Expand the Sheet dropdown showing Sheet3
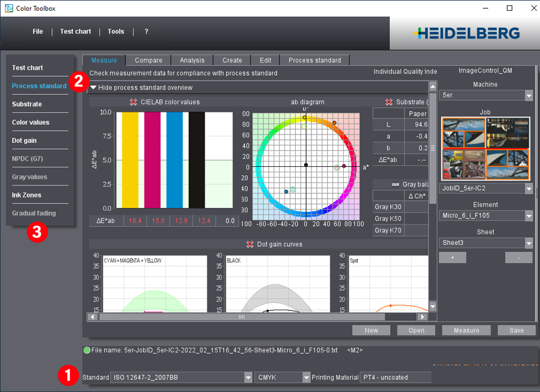Viewport: 540px width, 392px height. [x=528, y=243]
